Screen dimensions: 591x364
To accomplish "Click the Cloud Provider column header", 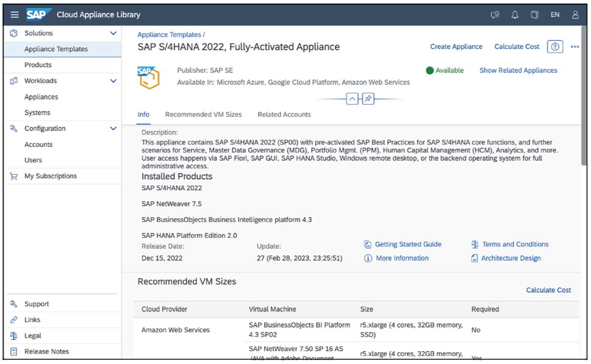I will 164,309.
